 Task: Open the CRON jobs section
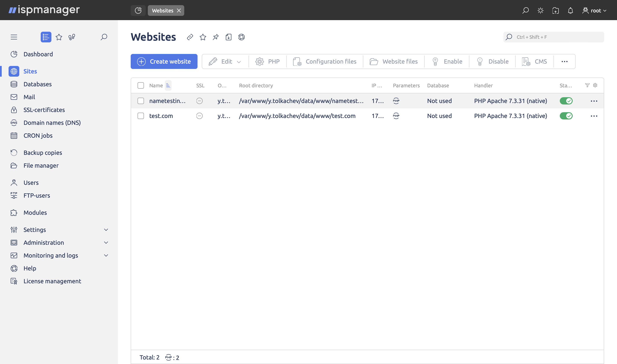[38, 135]
